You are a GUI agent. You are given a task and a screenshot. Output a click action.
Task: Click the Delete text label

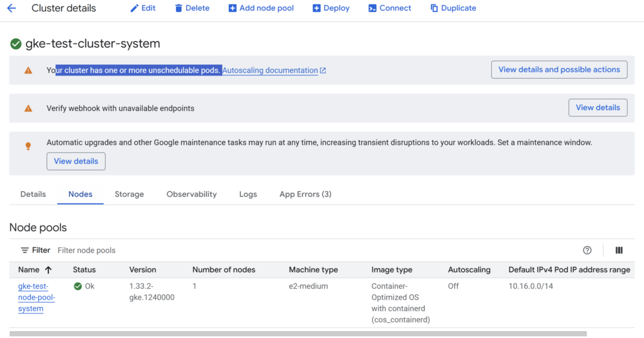[x=197, y=8]
